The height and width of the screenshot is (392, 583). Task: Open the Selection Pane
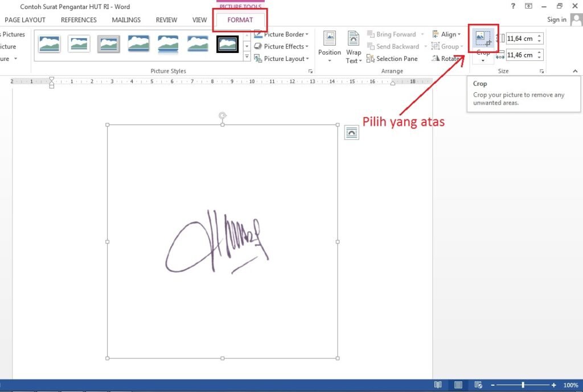pyautogui.click(x=392, y=59)
